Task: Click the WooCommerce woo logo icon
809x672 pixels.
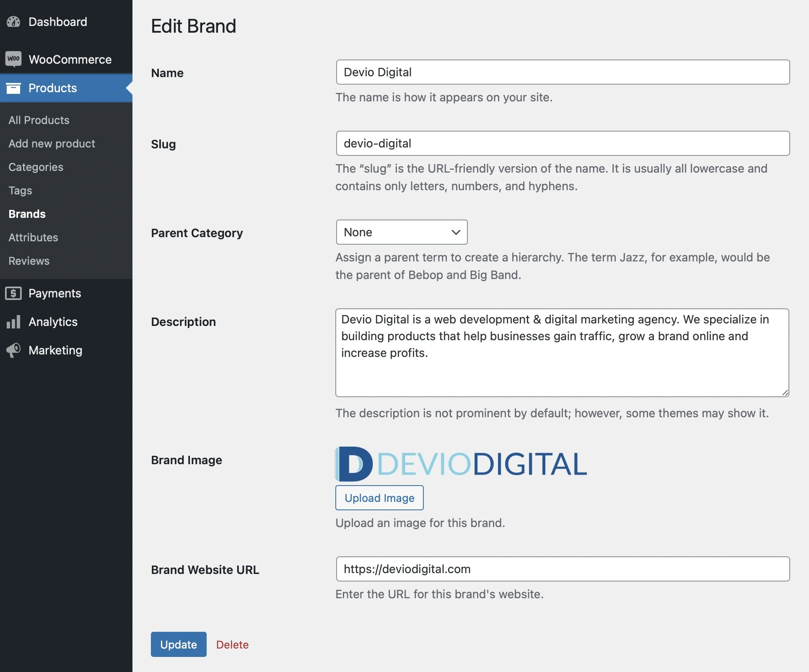Action: pyautogui.click(x=13, y=59)
